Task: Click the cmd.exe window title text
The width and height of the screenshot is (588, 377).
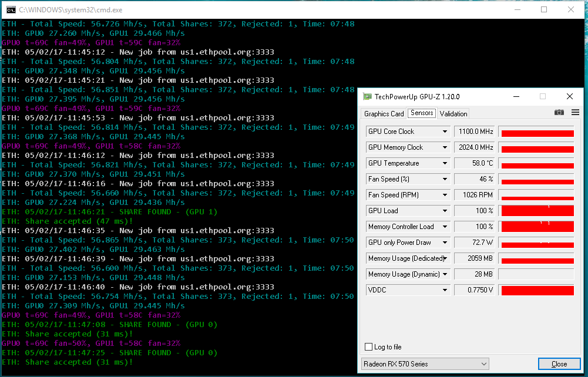Action: tap(70, 10)
